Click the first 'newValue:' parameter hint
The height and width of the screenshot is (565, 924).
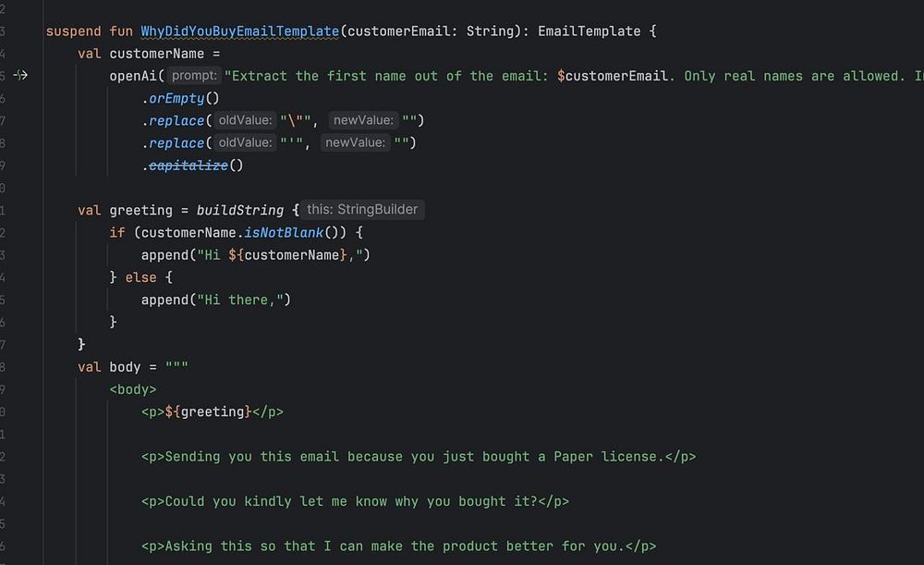(363, 120)
